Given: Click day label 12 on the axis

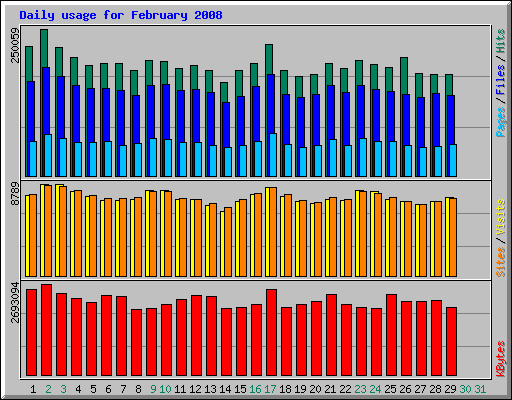Looking at the screenshot, I should 195,389.
